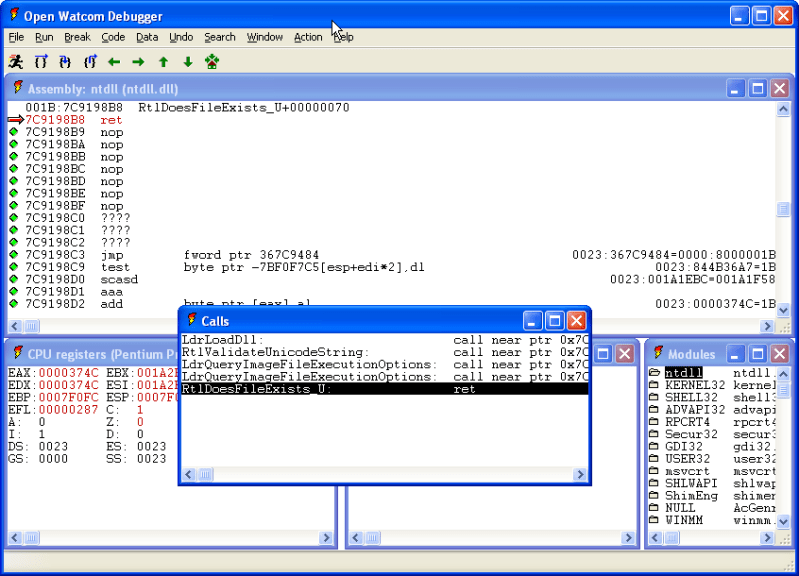Click the WINMM folder icon in Modules
Screen dimensions: 799x576
pyautogui.click(x=654, y=519)
